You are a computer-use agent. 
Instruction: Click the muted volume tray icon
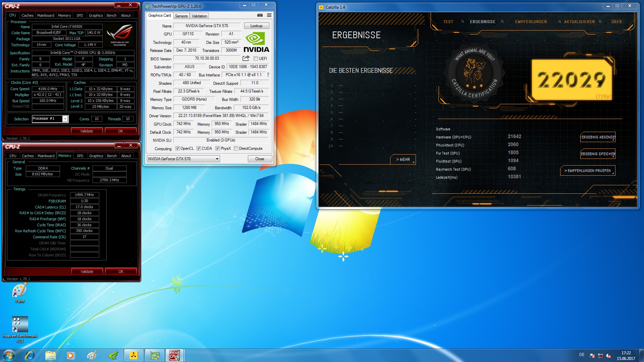[608, 355]
